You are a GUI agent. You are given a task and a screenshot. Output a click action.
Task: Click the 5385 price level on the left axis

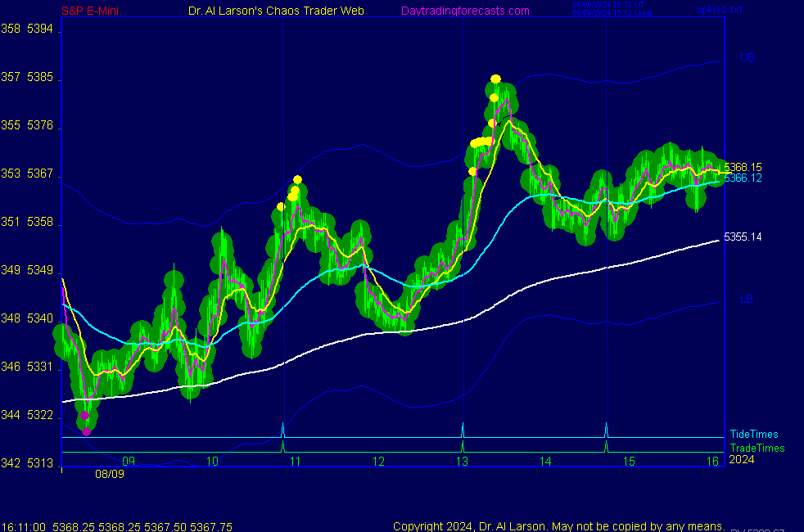pyautogui.click(x=40, y=77)
